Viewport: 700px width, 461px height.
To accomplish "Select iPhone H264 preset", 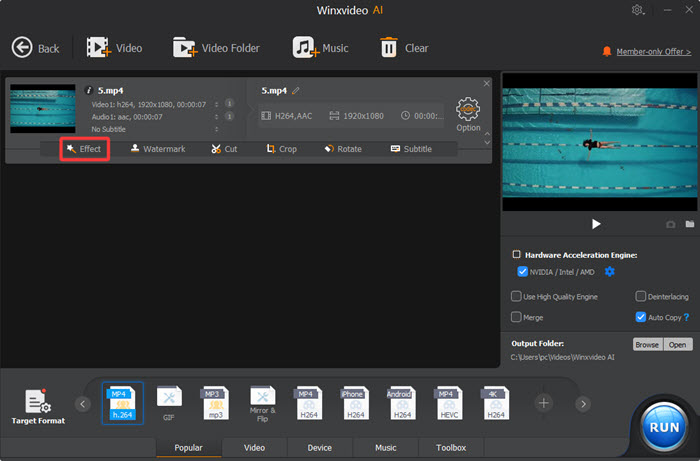I will click(355, 403).
